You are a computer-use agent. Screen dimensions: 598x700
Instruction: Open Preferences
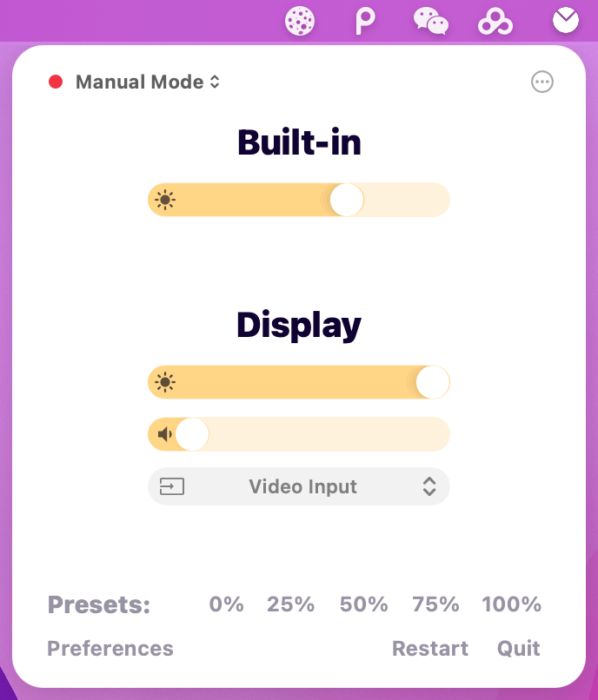[110, 649]
